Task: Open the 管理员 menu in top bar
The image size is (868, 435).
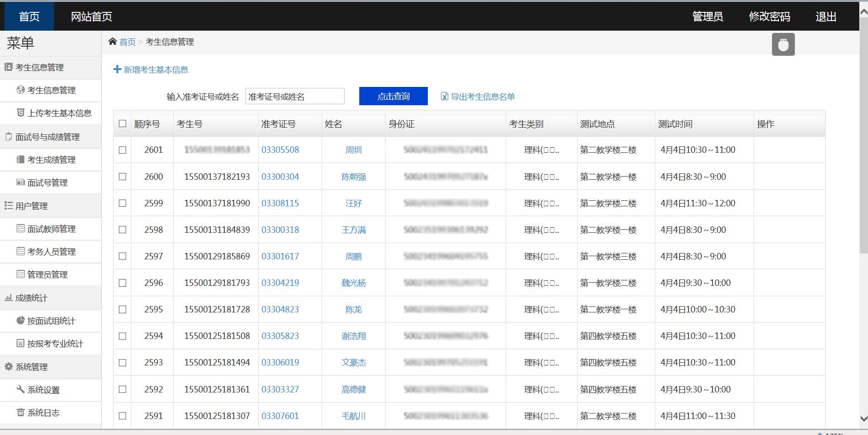Action: tap(708, 16)
